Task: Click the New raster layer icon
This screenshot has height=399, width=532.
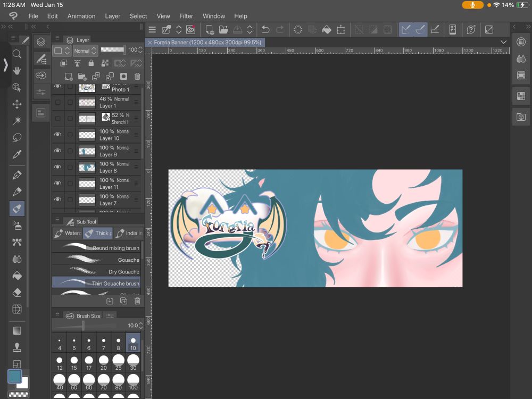Action: coord(69,76)
